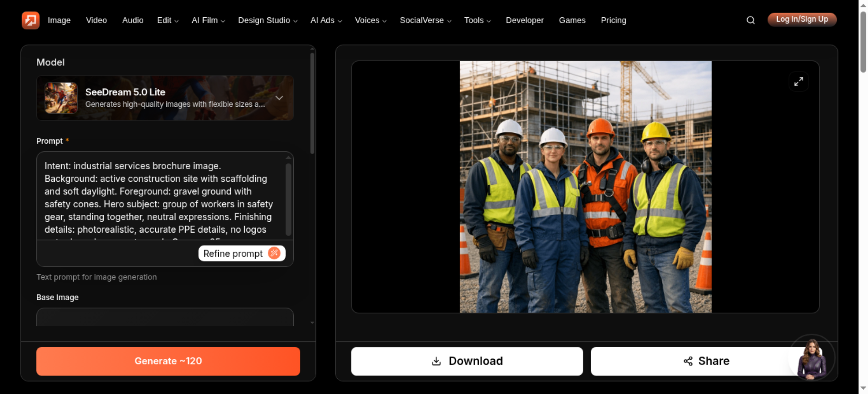Click the "Model" section heading
Screen dimensions: 868x394
pos(50,62)
